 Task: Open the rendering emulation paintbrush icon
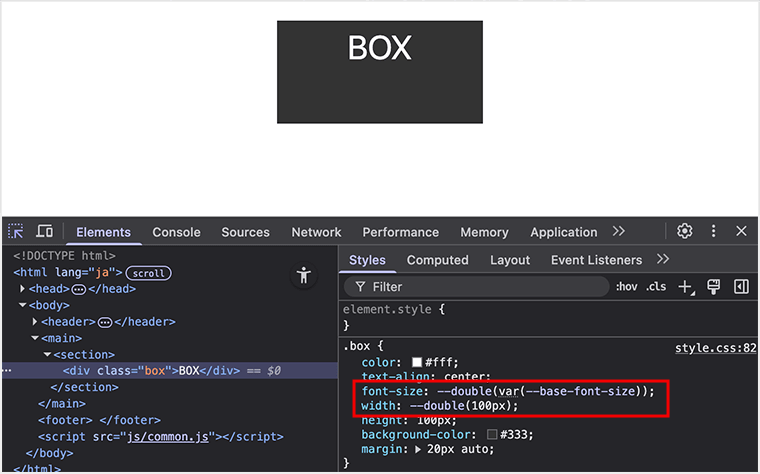(713, 287)
